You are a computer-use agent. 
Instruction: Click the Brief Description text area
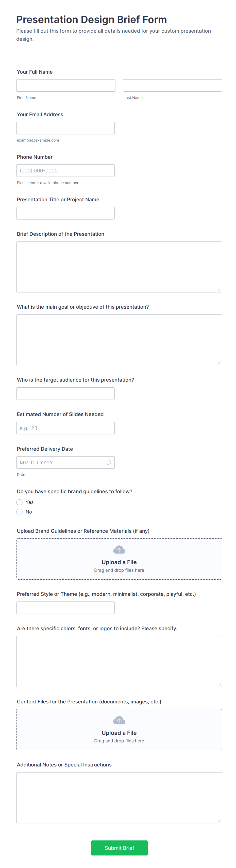(x=119, y=267)
